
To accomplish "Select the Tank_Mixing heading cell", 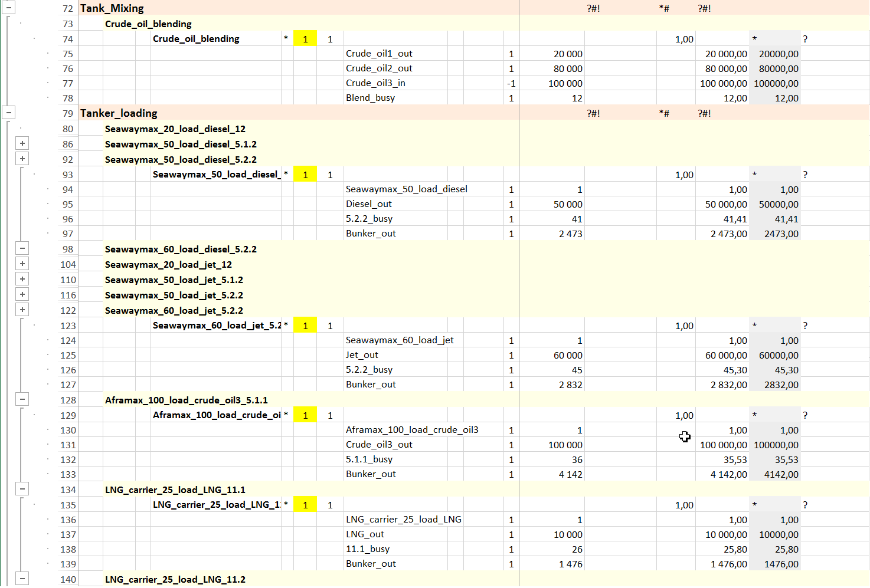I will pos(112,8).
